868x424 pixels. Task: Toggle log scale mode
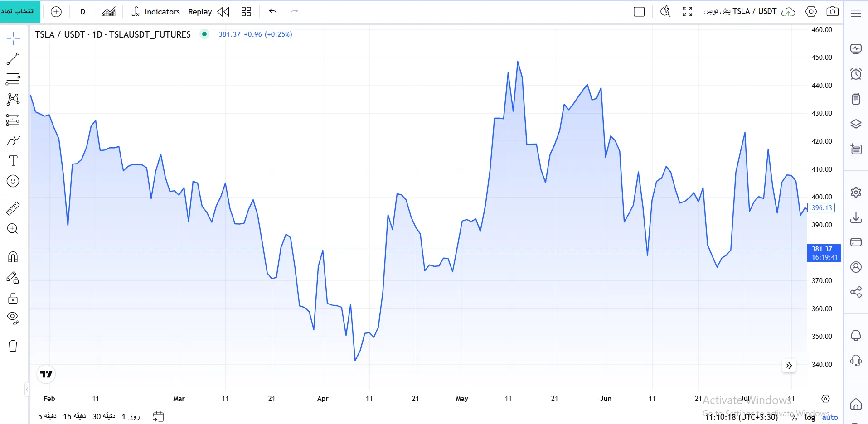(810, 417)
